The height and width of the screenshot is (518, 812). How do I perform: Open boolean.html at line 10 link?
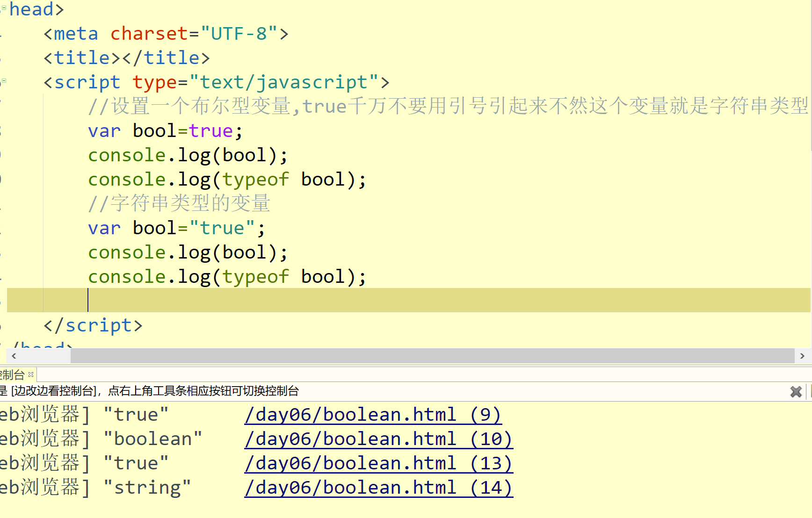point(378,439)
